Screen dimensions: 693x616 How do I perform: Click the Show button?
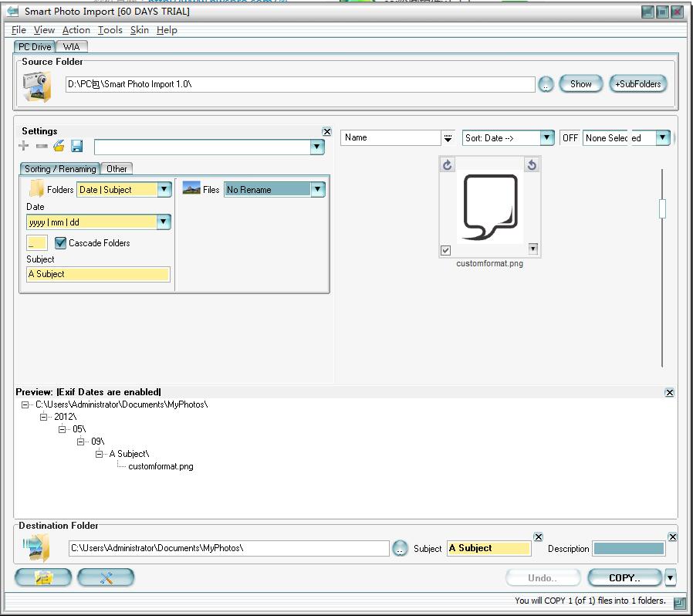click(581, 84)
